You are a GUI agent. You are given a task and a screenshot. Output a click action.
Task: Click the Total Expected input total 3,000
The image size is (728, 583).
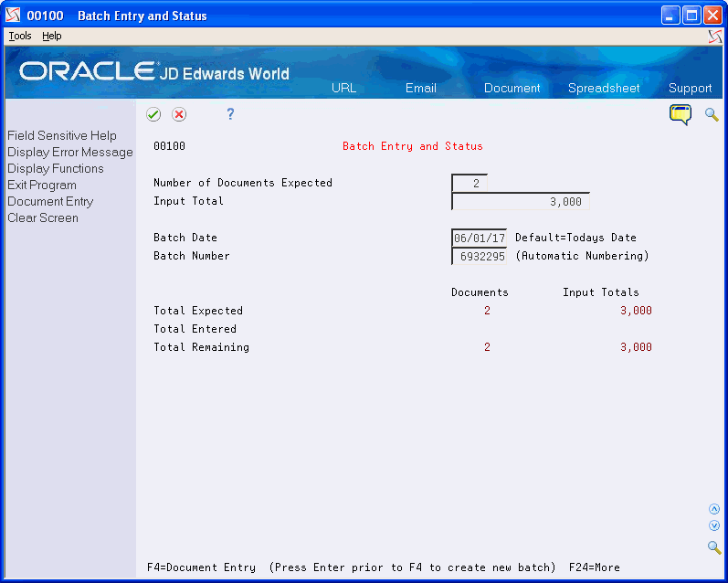pyautogui.click(x=636, y=311)
